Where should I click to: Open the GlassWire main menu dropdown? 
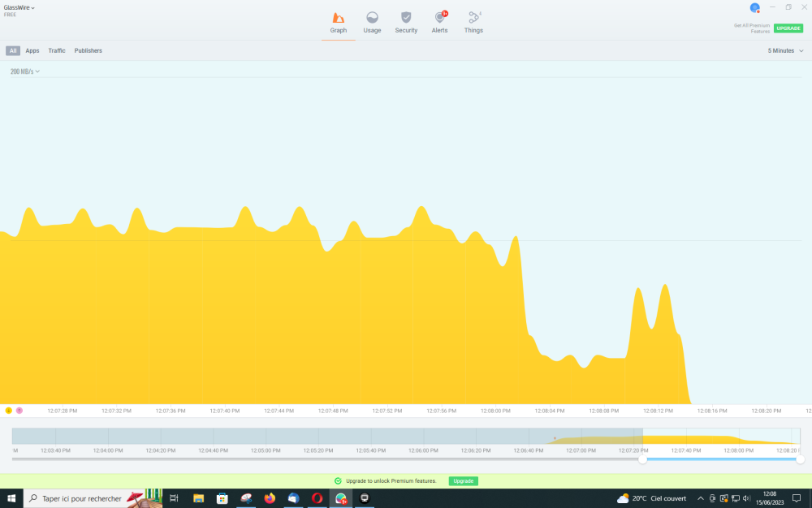coord(19,8)
